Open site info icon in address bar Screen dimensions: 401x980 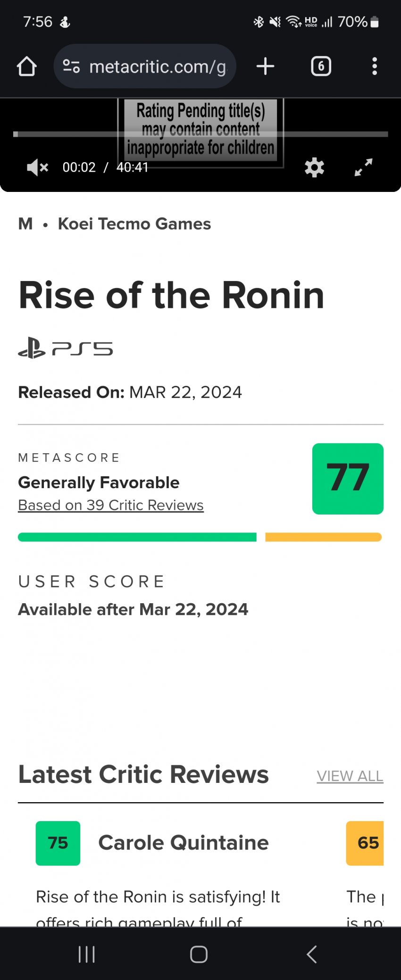pos(71,66)
